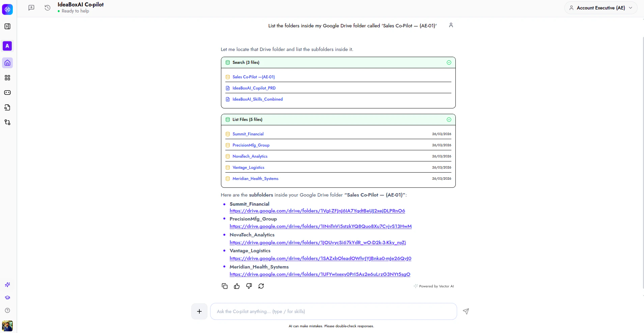Screen dimensions: 644x333
Task: Click the AI can make mistakes disclaimer
Action: point(331,326)
